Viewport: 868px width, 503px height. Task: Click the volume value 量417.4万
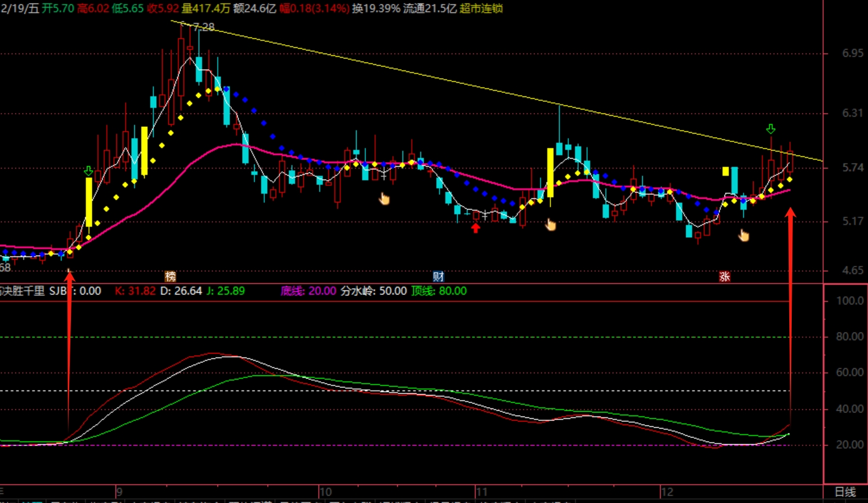206,8
